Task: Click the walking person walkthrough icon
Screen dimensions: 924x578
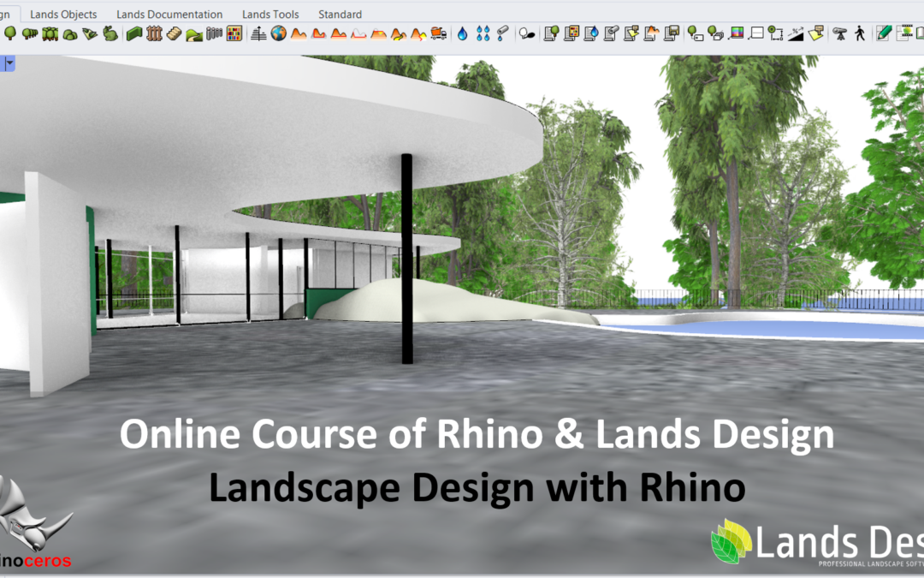Action: pyautogui.click(x=860, y=33)
